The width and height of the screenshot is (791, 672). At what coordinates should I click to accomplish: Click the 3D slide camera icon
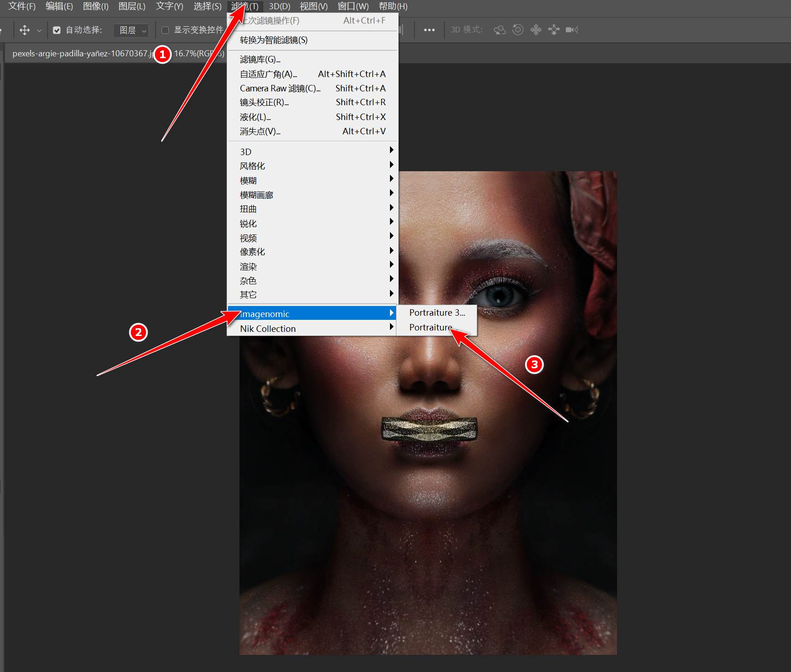(x=554, y=30)
